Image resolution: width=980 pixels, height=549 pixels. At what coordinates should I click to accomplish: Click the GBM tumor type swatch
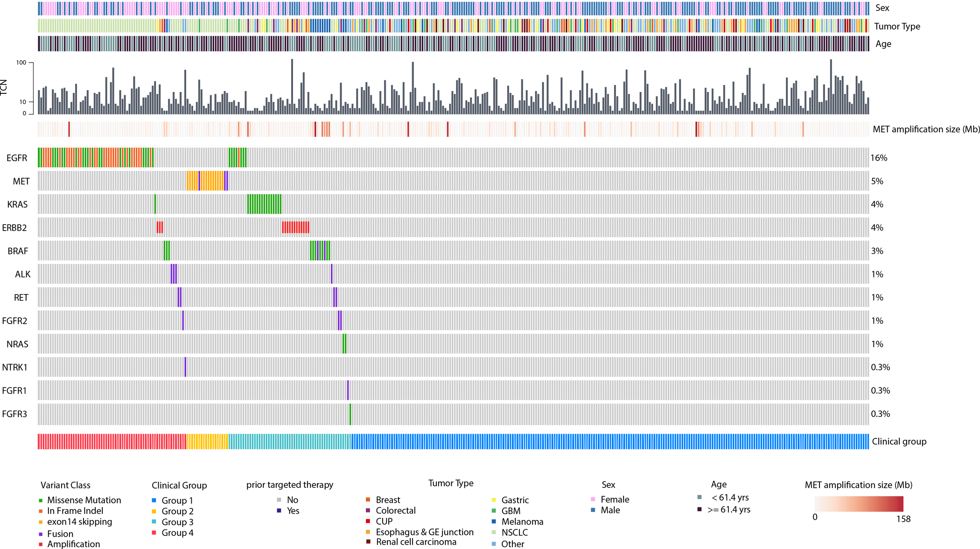pyautogui.click(x=494, y=511)
